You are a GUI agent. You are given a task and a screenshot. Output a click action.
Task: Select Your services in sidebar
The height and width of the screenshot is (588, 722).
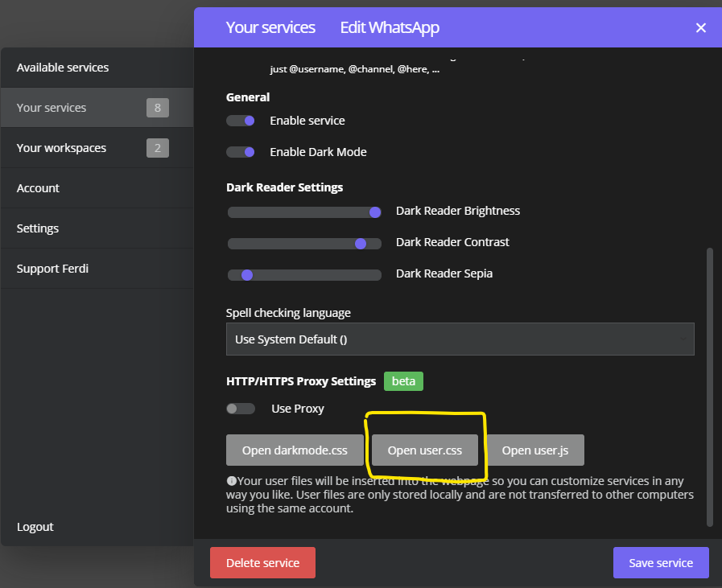pyautogui.click(x=97, y=108)
